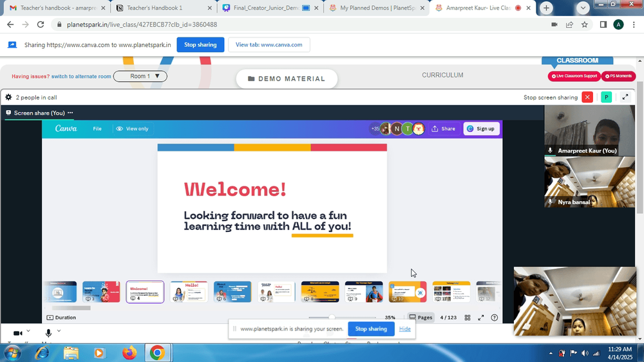Open call settings gear icon

pos(8,97)
